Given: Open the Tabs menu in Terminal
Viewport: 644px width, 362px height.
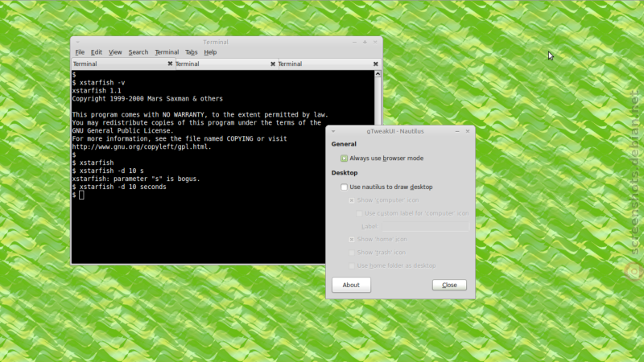Looking at the screenshot, I should coord(191,52).
